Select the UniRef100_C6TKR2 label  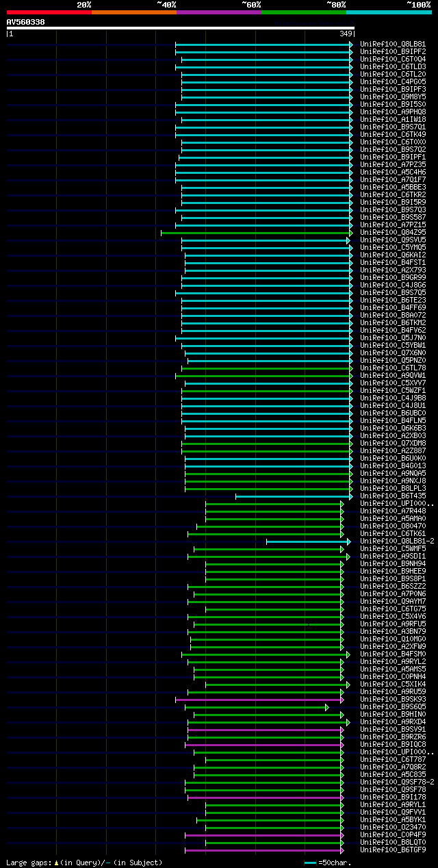[393, 195]
